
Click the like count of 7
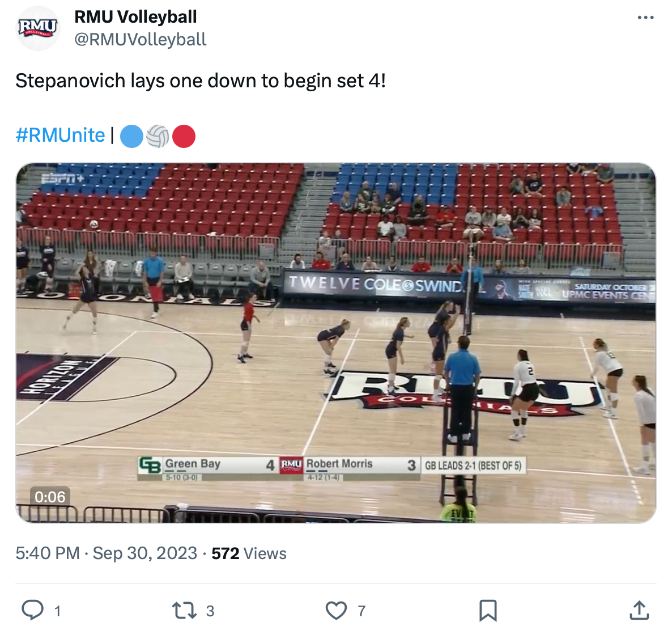[361, 611]
